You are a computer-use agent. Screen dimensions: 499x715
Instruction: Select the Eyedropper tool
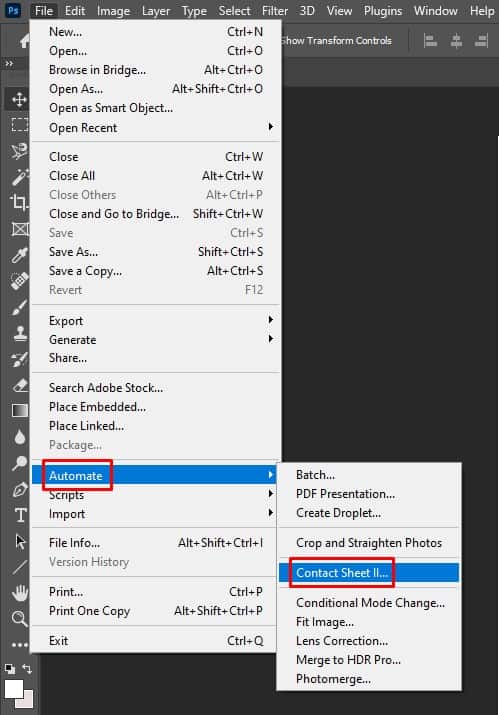[x=19, y=255]
